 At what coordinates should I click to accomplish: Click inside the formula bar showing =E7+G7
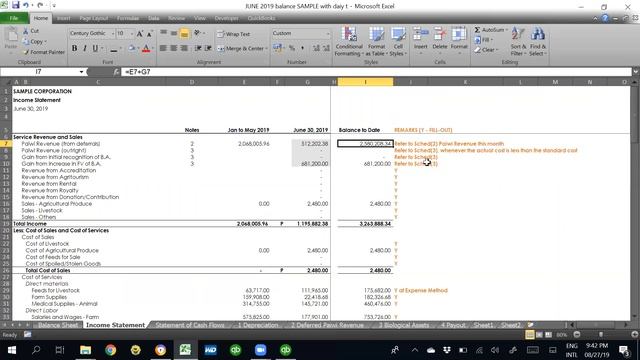click(376, 72)
